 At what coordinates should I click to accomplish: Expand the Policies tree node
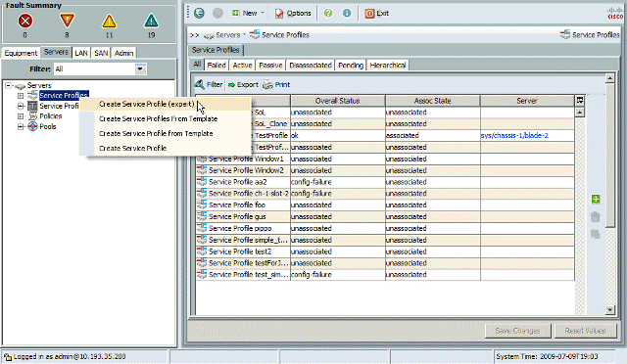(21, 116)
